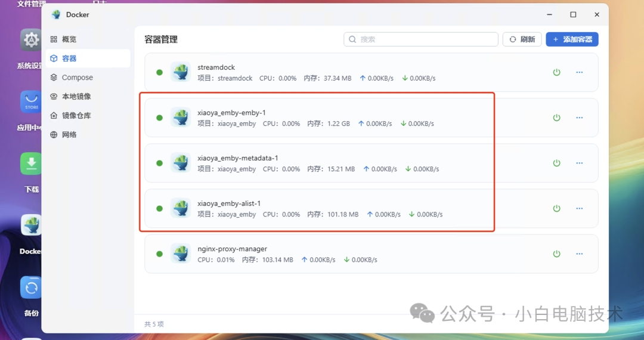644x340 pixels.
Task: Minimize the Docker window
Action: pos(549,14)
